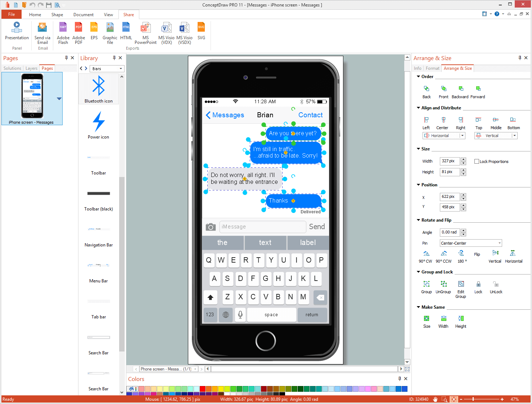Open Horizontal distribute dropdown
Viewport: 532px width, 404px height.
point(462,136)
